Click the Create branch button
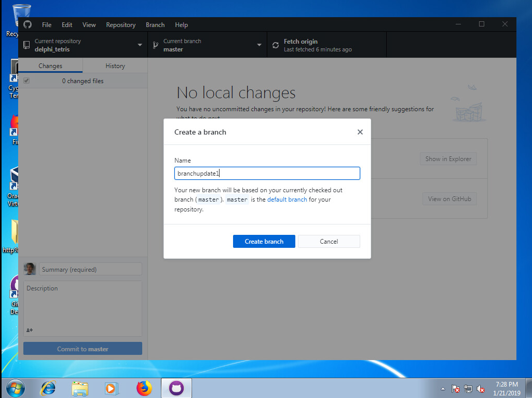The image size is (532, 398). coord(264,241)
